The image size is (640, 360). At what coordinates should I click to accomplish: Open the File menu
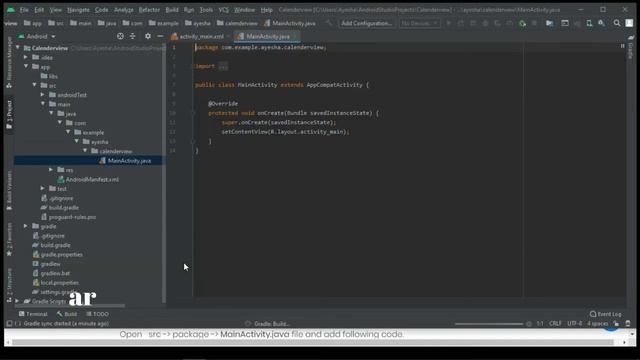point(24,10)
